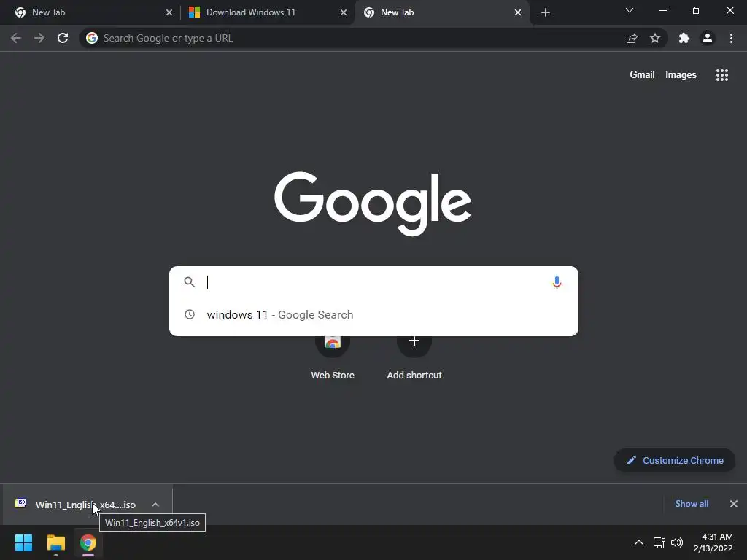Open Chrome three-dot menu
Viewport: 747px width, 560px height.
731,38
